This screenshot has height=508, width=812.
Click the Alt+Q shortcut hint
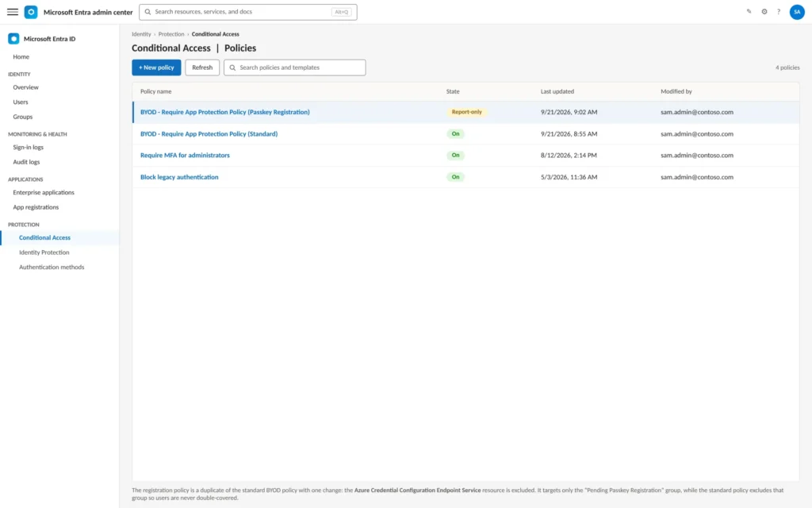pos(341,12)
